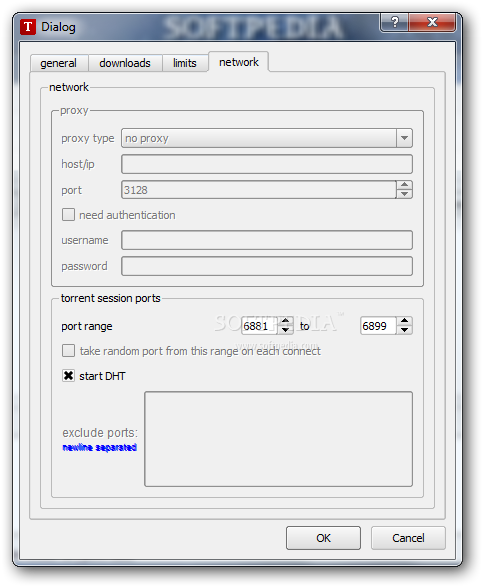Click the 'torrent session ports' group title
This screenshot has height=587, width=483.
(110, 298)
